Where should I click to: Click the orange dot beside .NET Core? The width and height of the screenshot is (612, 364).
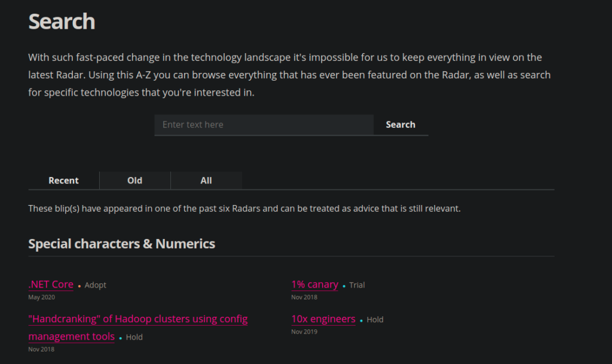click(x=79, y=286)
